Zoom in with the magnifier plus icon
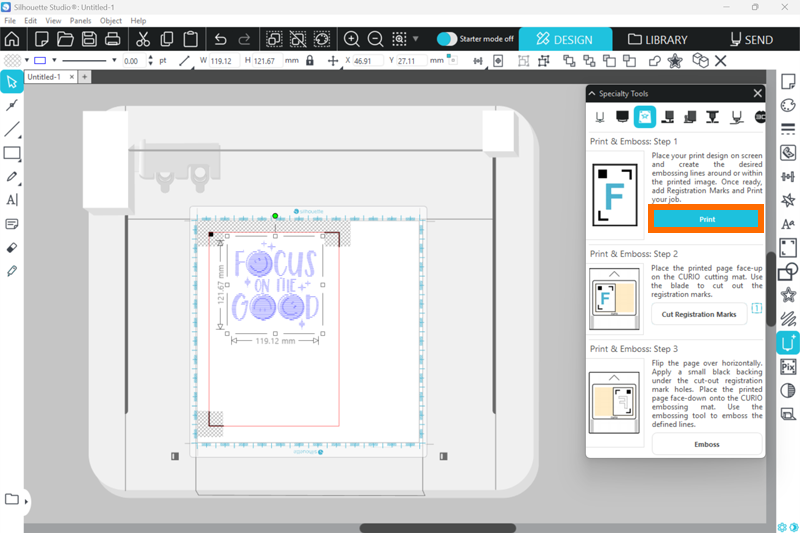This screenshot has width=800, height=533. [352, 40]
